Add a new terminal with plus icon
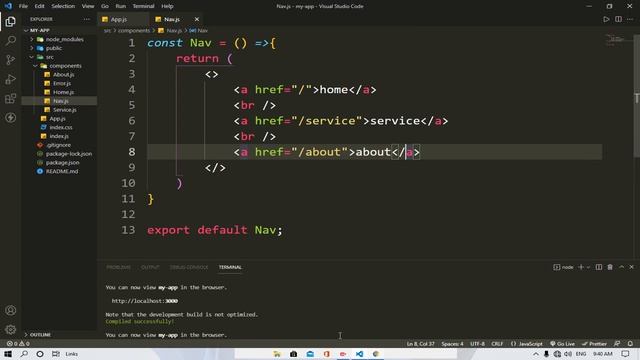This screenshot has height=360, width=640. [x=581, y=267]
